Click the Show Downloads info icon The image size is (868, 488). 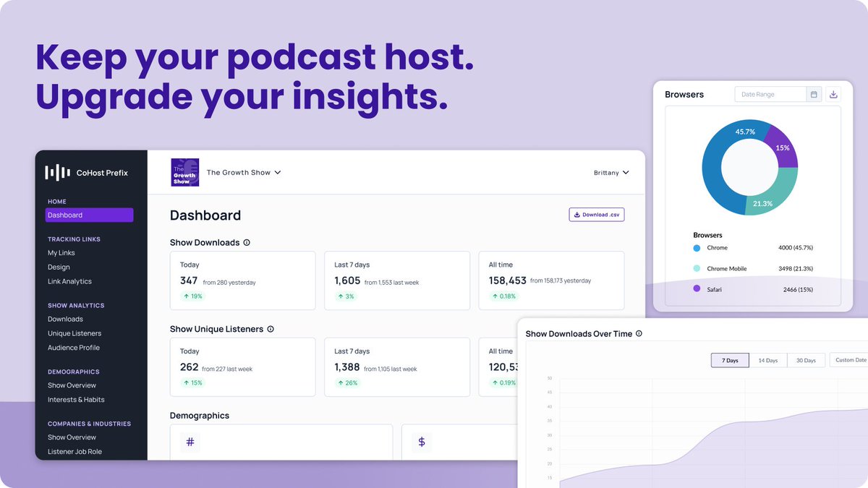click(x=247, y=243)
